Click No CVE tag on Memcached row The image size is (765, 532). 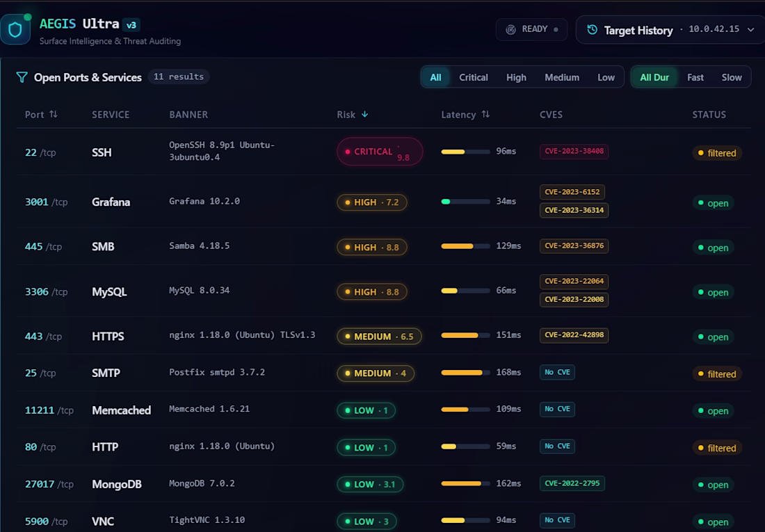tap(557, 409)
